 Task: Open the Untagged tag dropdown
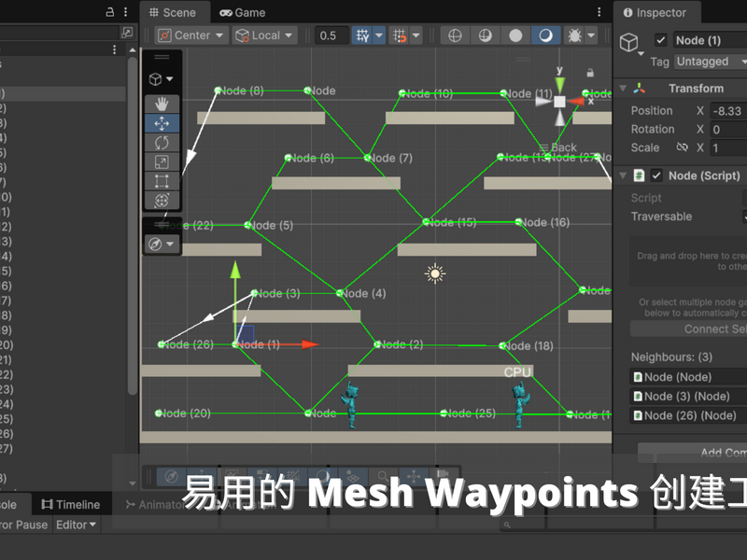(x=711, y=62)
